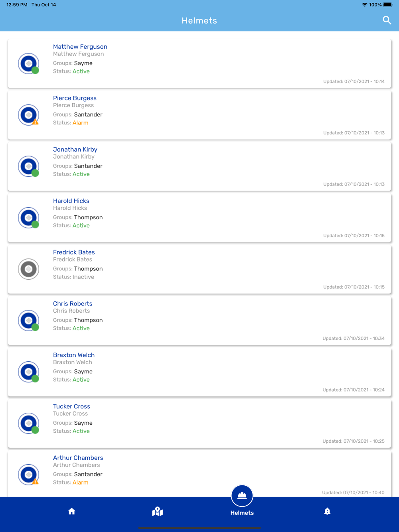This screenshot has height=532, width=399.
Task: Select Alarm status of Pierce Burgess
Action: [80, 123]
